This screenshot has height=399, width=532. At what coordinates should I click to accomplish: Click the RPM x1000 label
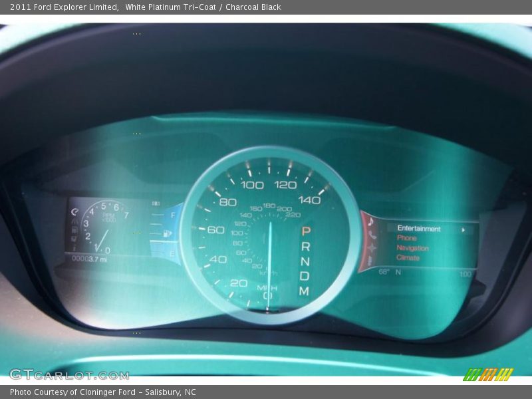(x=109, y=218)
